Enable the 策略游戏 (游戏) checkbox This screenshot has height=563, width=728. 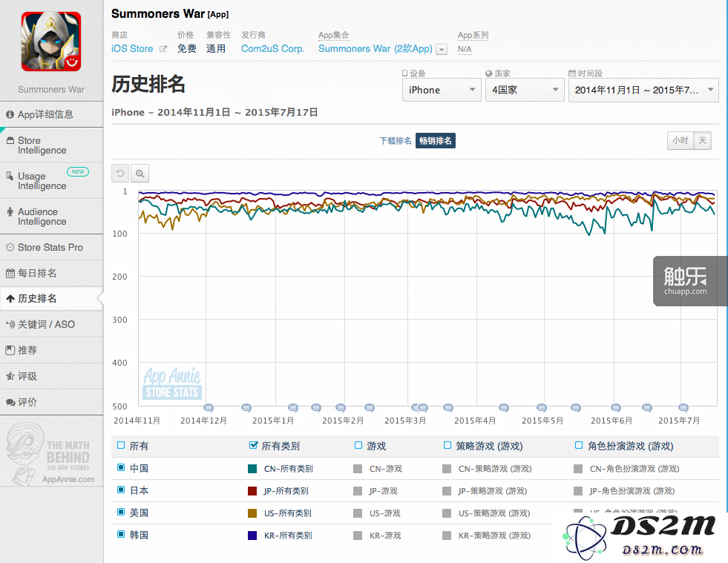447,446
